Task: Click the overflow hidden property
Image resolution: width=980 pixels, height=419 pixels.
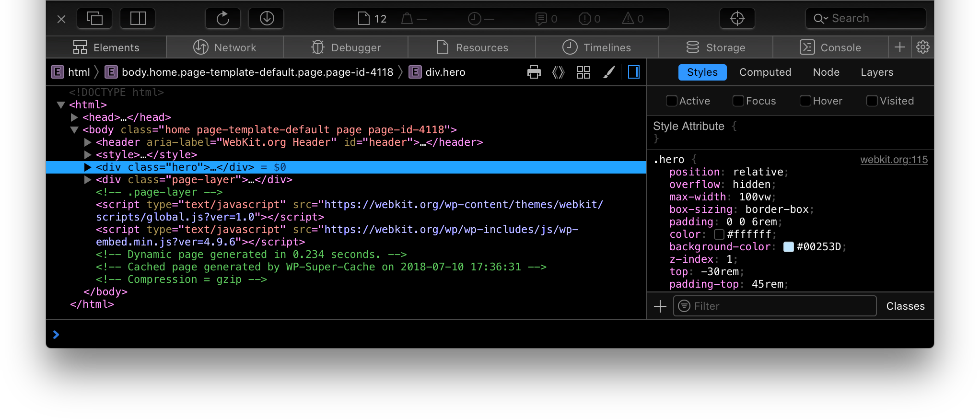Action: (x=723, y=185)
